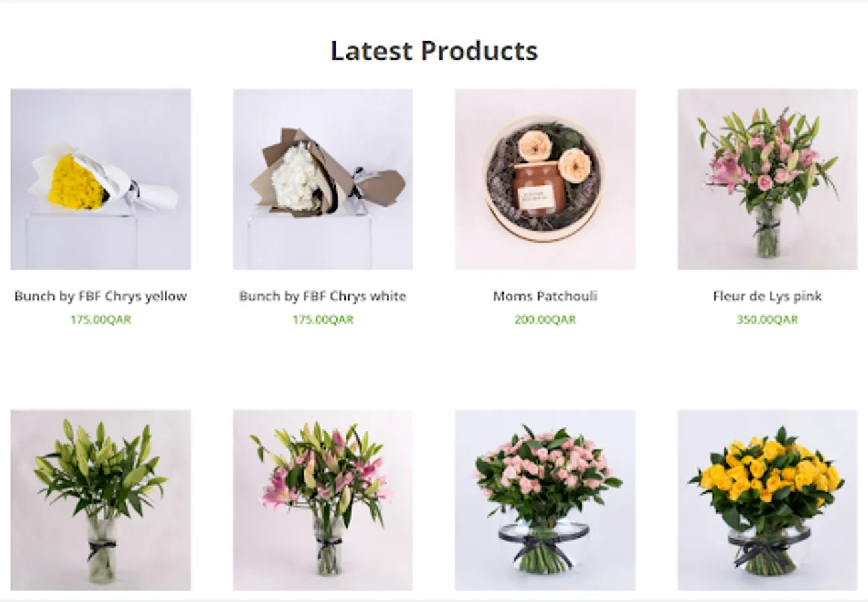This screenshot has height=602, width=868.
Task: Open the yellow chrysanthemum bunch product image
Action: [x=100, y=179]
